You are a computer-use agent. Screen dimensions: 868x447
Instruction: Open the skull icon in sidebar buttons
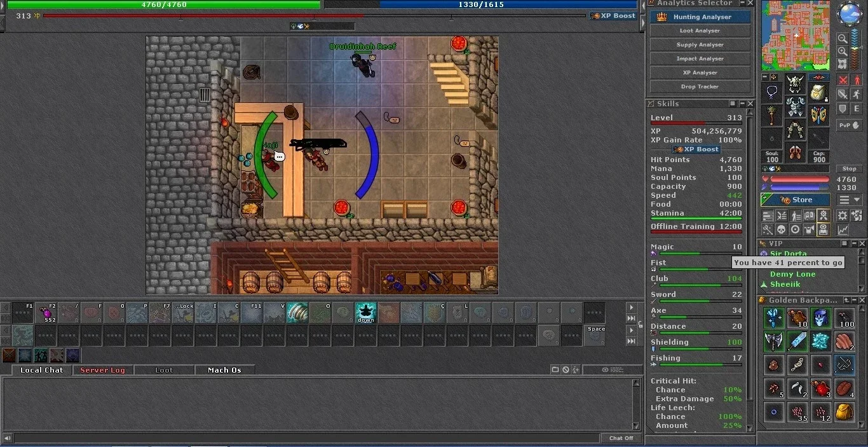click(782, 230)
